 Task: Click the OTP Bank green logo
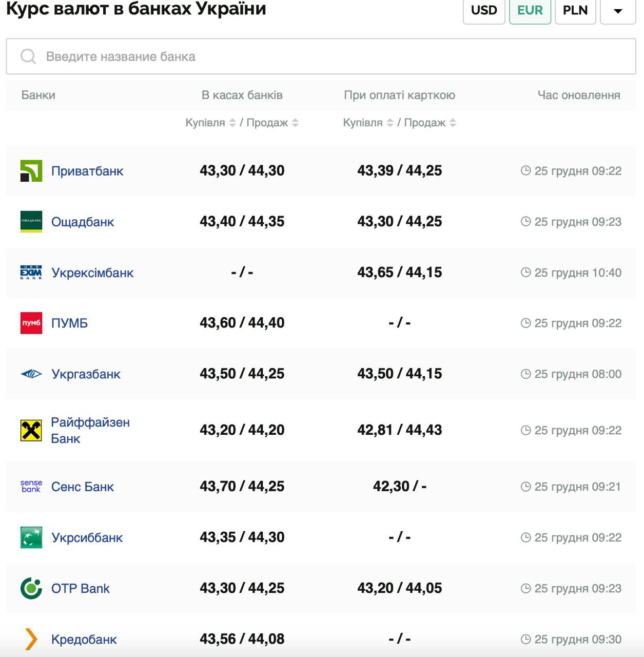[31, 588]
